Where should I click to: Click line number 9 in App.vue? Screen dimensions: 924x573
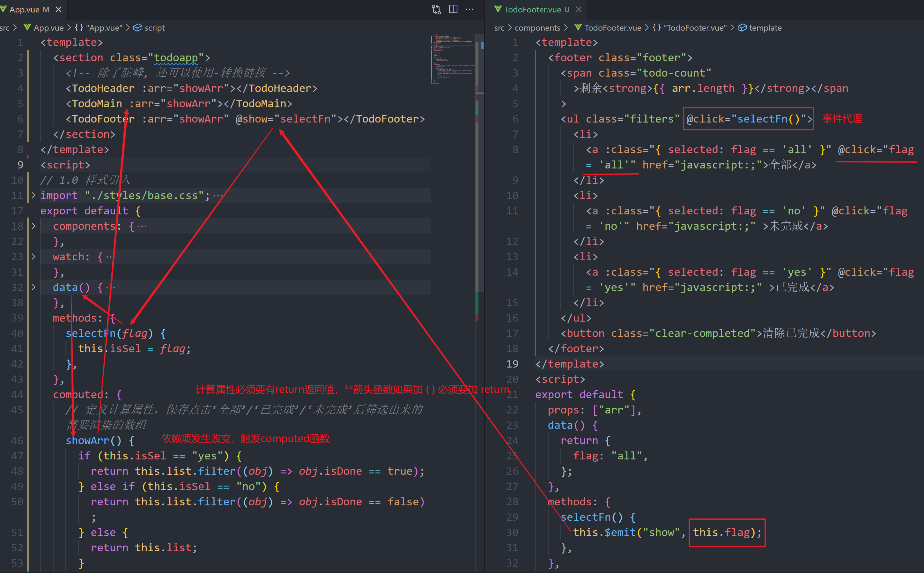point(20,165)
